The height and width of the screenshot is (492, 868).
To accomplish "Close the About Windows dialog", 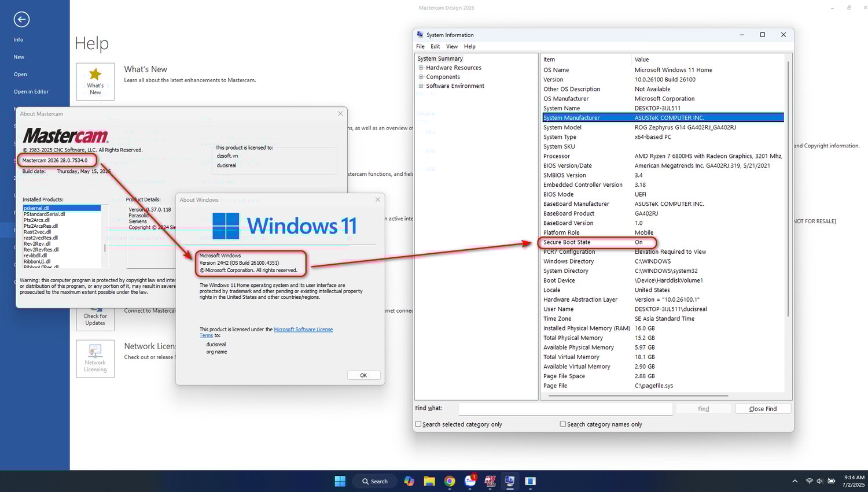I will [378, 199].
